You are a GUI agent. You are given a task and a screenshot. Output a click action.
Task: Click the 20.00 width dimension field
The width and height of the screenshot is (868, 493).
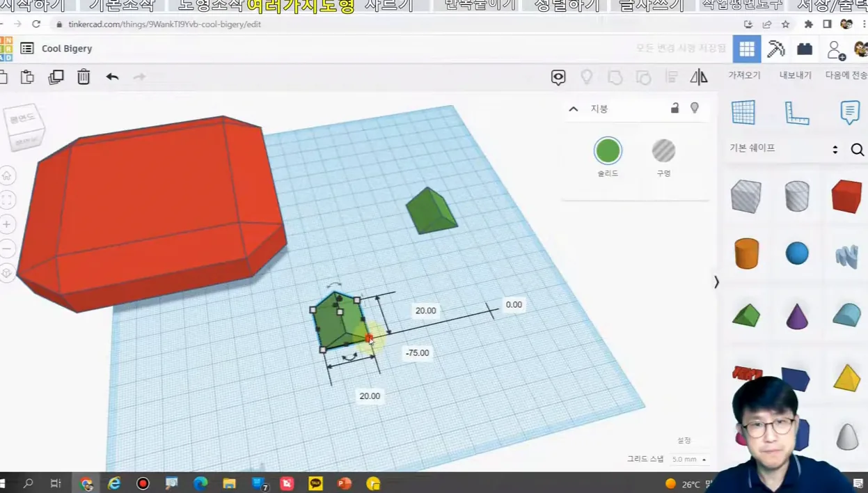point(370,396)
